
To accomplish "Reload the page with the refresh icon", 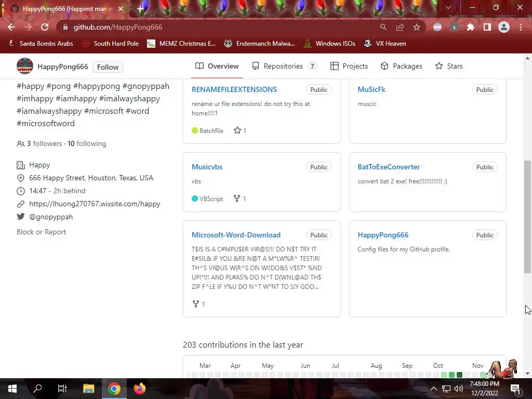I will click(x=45, y=27).
